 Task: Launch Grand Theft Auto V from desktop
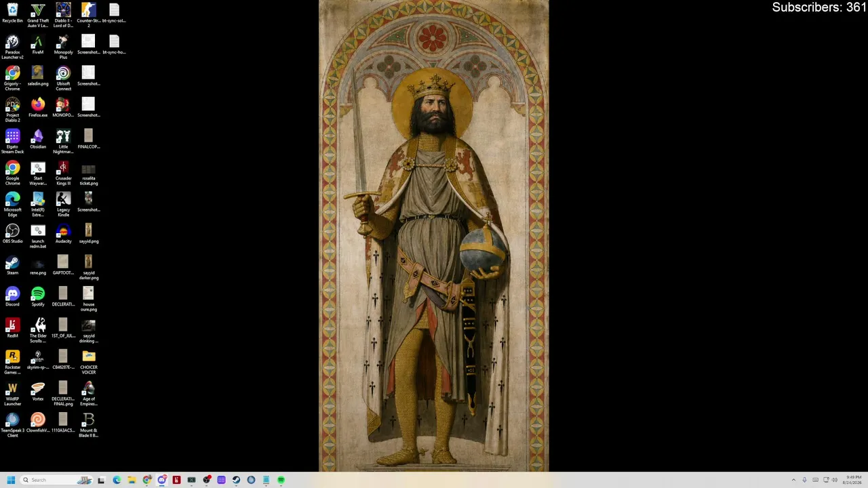[x=38, y=15]
